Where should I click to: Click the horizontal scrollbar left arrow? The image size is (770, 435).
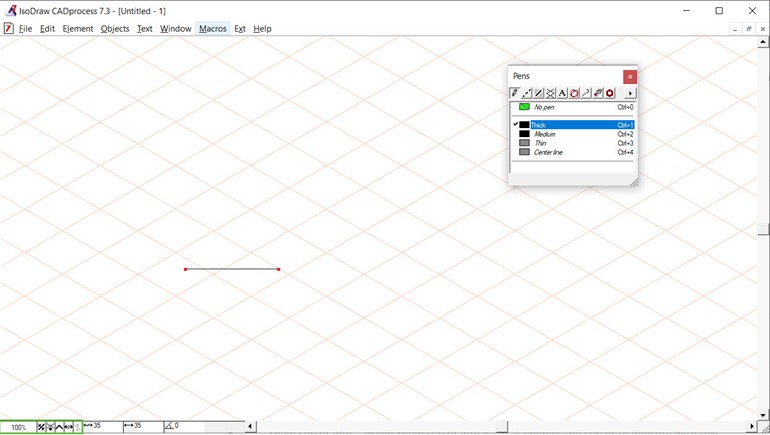click(250, 426)
